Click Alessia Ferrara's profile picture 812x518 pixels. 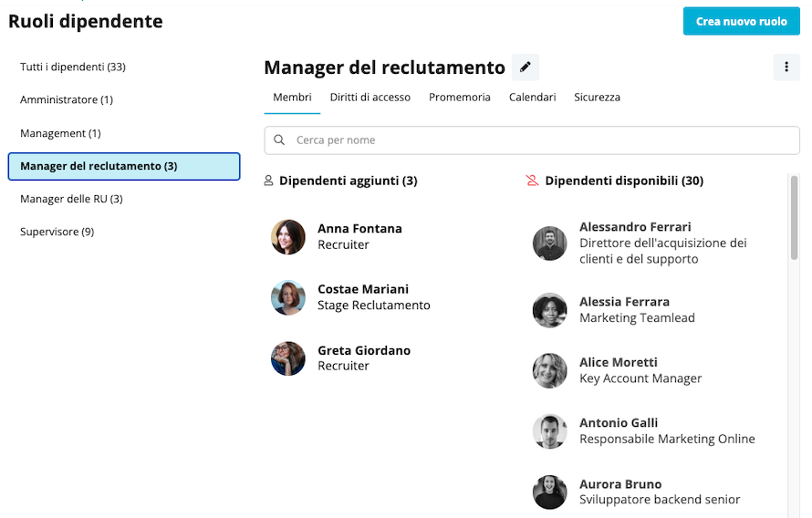550,310
